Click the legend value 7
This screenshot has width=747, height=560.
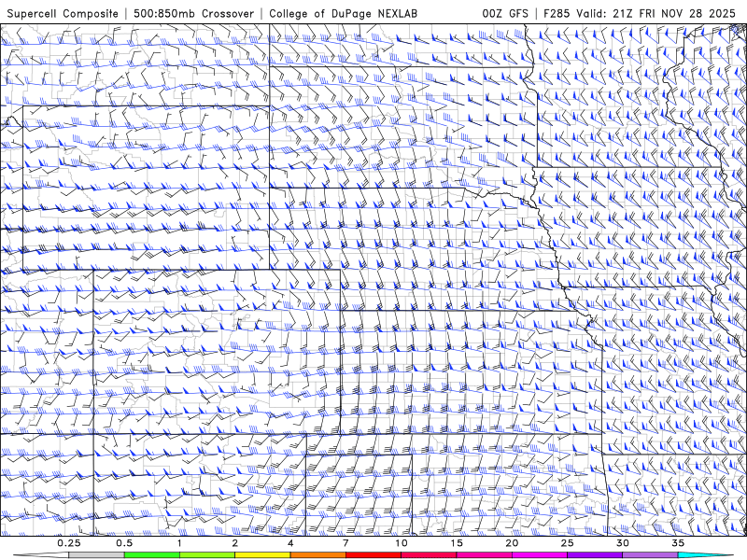pos(345,543)
